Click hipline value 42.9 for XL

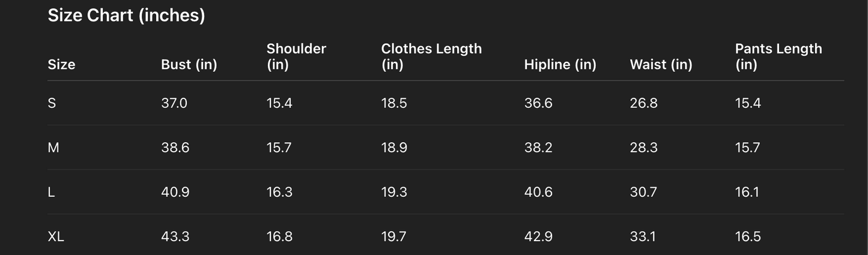(x=538, y=236)
